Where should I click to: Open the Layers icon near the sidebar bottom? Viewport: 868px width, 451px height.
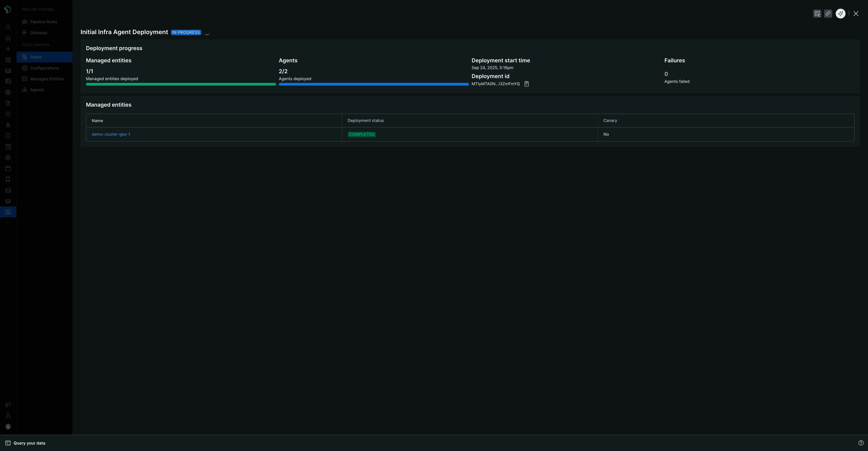pos(8,201)
